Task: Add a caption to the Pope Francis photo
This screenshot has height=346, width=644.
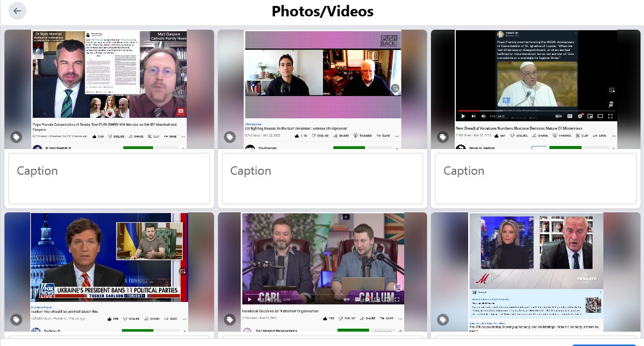Action: pos(536,179)
